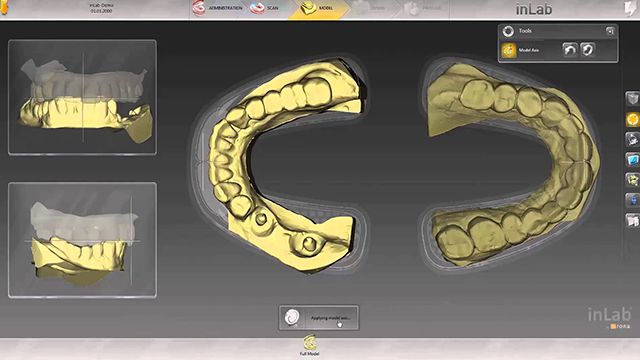Click the highlighted orange circle sidebar icon
The image size is (640, 360).
tap(632, 119)
